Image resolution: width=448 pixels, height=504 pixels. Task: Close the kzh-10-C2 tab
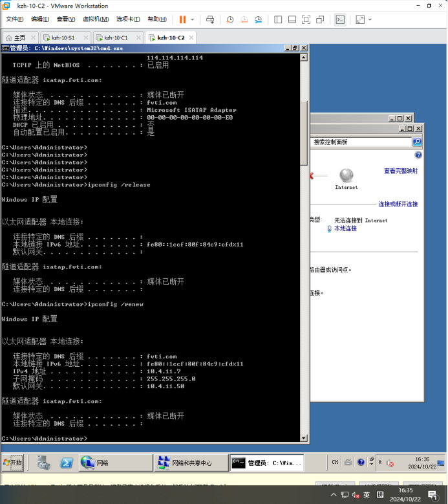[191, 38]
